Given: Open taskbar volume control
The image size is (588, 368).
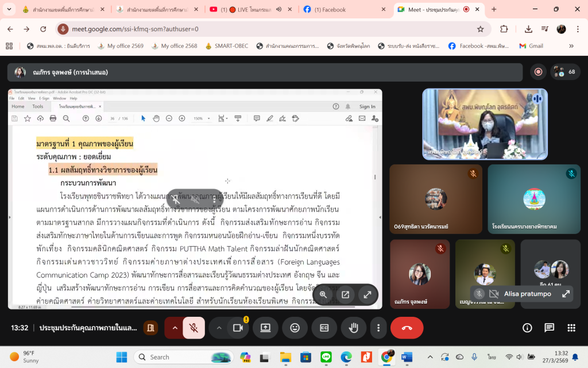Looking at the screenshot, I should point(519,357).
